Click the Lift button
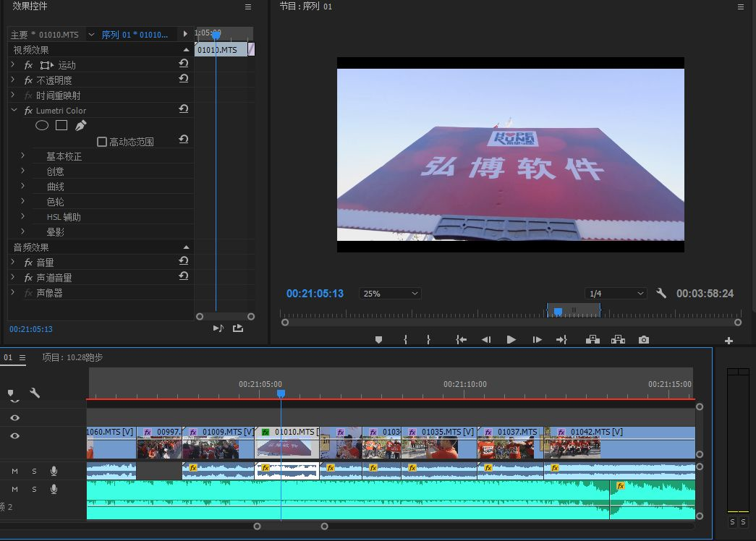Screen dimensions: 756x541 (x=593, y=340)
